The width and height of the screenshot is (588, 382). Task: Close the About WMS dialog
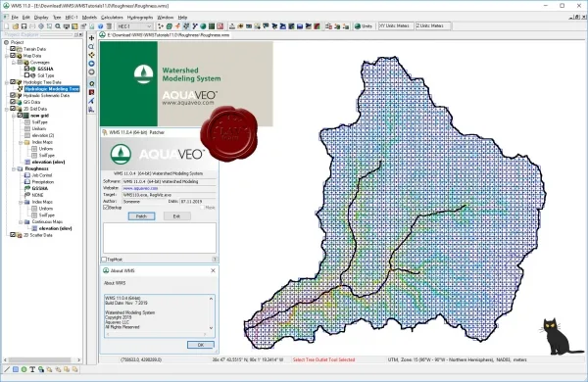[x=213, y=270]
